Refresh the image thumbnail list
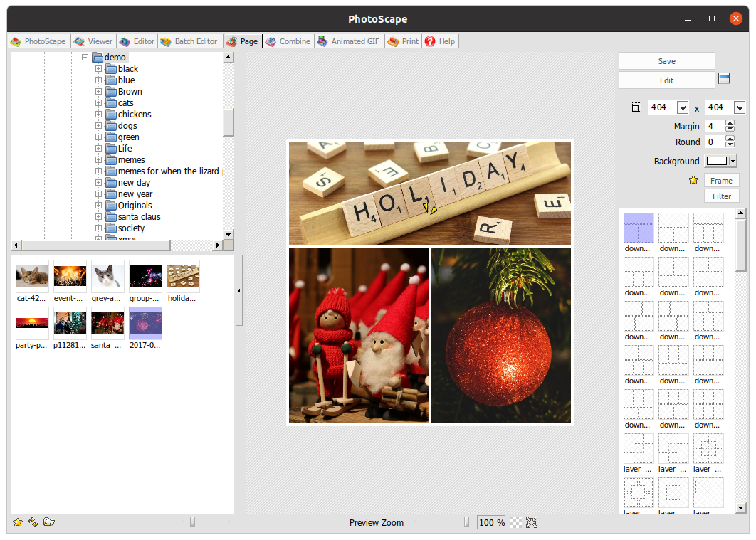Image resolution: width=756 pixels, height=540 pixels. click(x=33, y=522)
